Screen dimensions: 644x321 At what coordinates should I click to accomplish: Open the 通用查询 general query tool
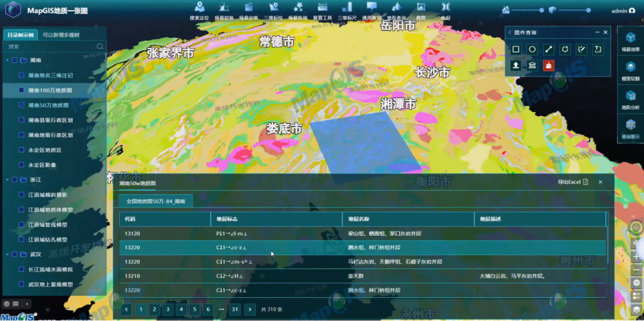(x=371, y=11)
